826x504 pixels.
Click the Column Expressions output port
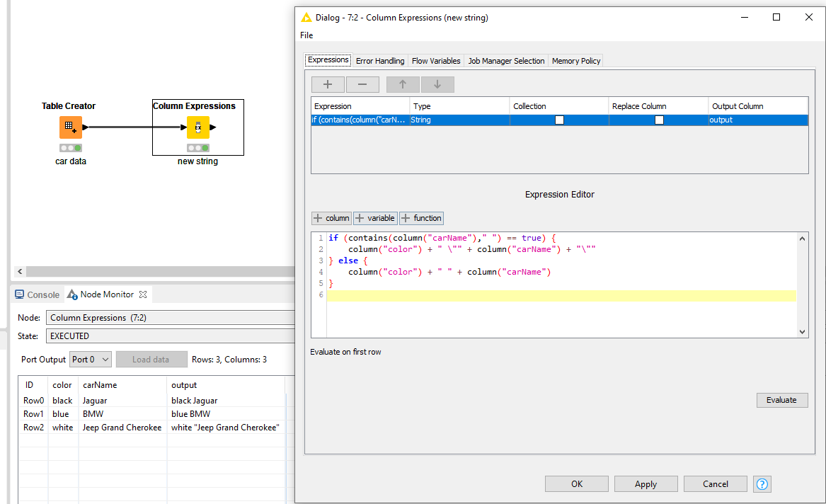pos(213,127)
